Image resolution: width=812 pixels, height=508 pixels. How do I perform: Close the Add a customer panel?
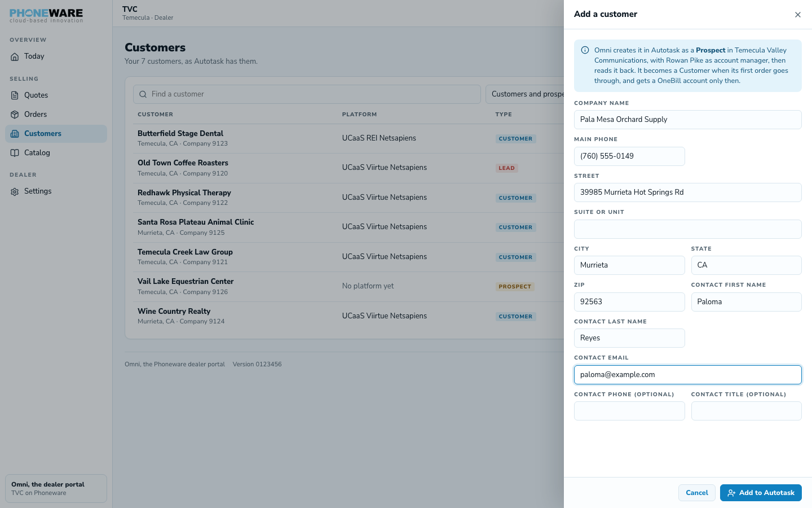point(797,15)
